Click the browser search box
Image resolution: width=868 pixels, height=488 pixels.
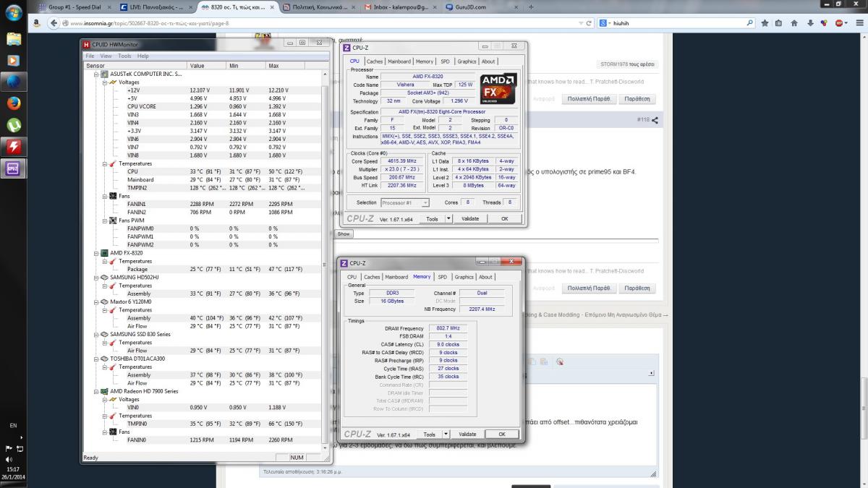(676, 23)
